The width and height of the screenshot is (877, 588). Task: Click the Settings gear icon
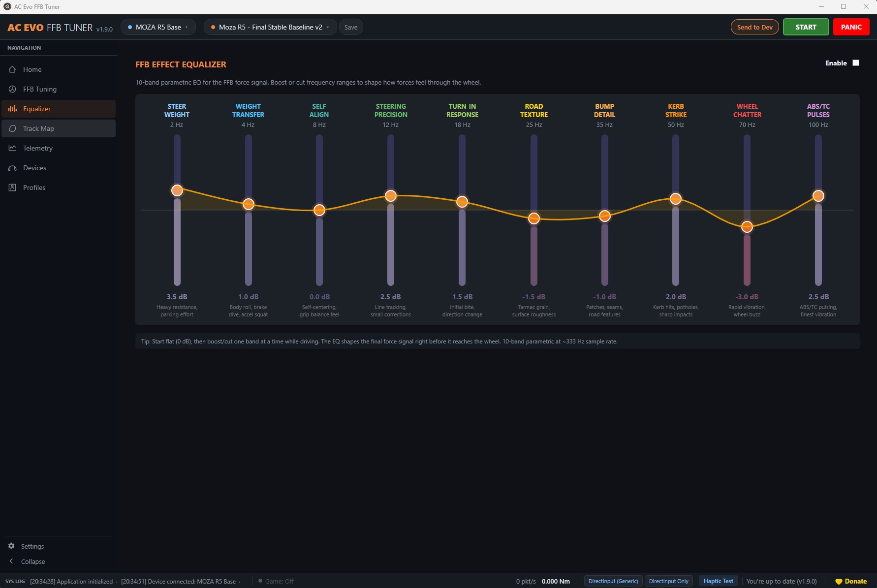pos(11,546)
